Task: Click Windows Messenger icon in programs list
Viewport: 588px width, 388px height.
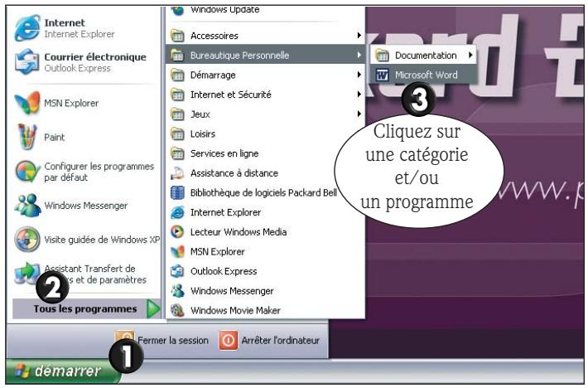Action: (x=177, y=291)
